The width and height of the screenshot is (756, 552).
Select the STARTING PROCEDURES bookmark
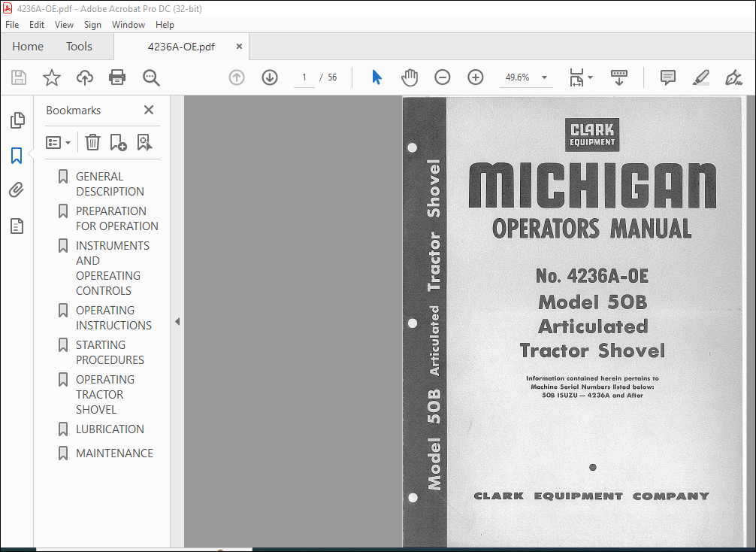tap(110, 352)
